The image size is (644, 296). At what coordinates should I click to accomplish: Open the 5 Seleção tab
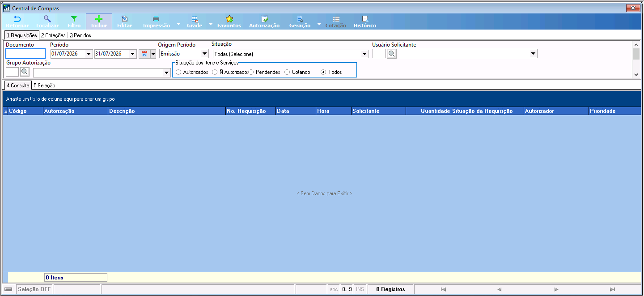click(x=44, y=85)
